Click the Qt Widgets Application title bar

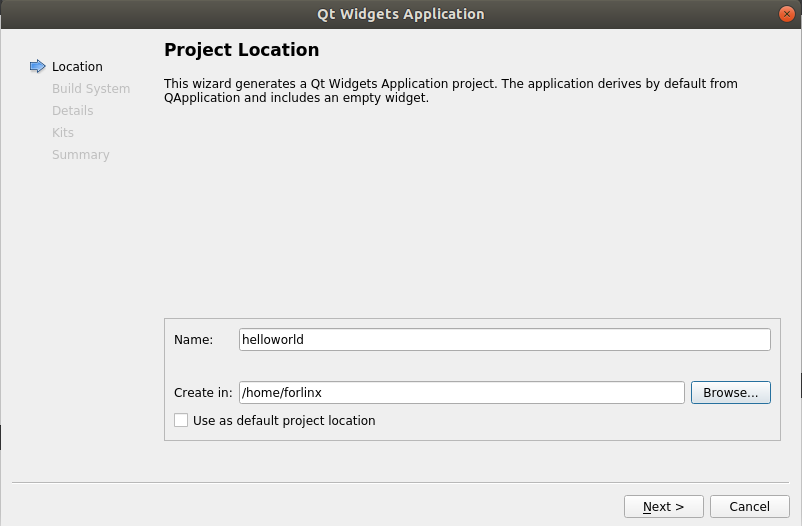point(400,14)
